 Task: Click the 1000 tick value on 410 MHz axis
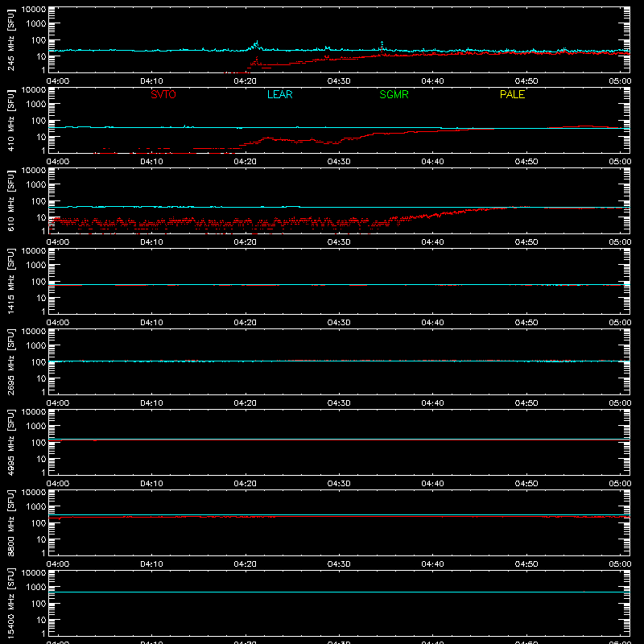[36, 105]
